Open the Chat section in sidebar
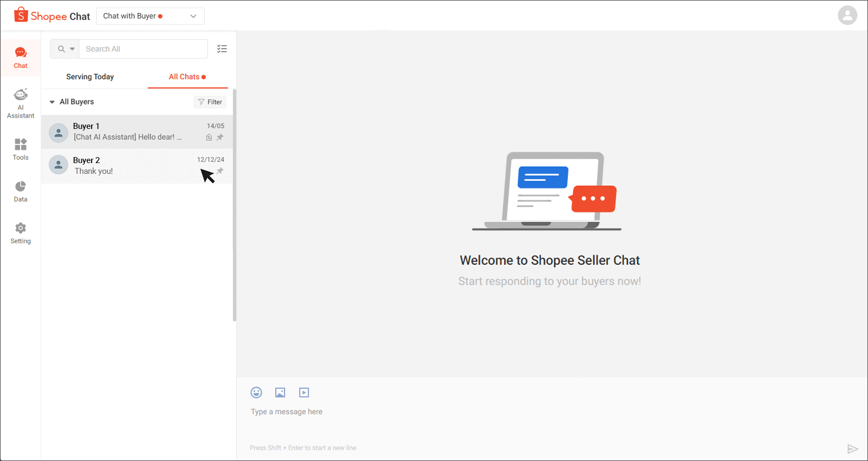 21,57
